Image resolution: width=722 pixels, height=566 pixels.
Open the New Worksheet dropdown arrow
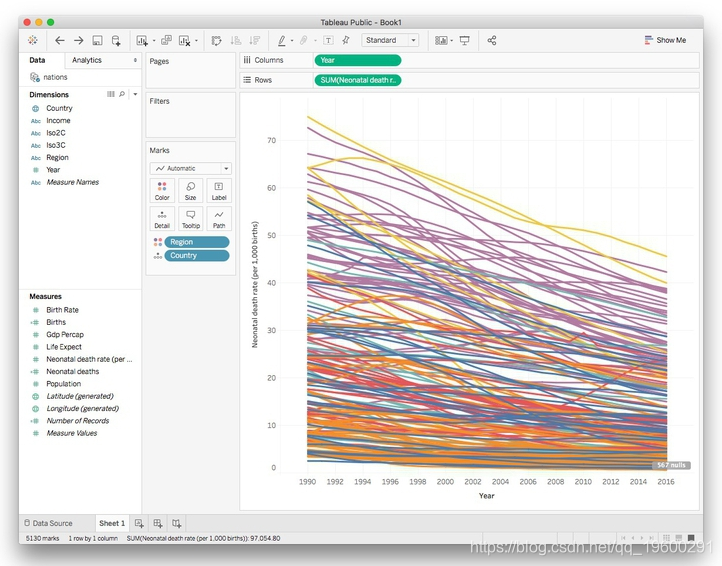coord(154,41)
